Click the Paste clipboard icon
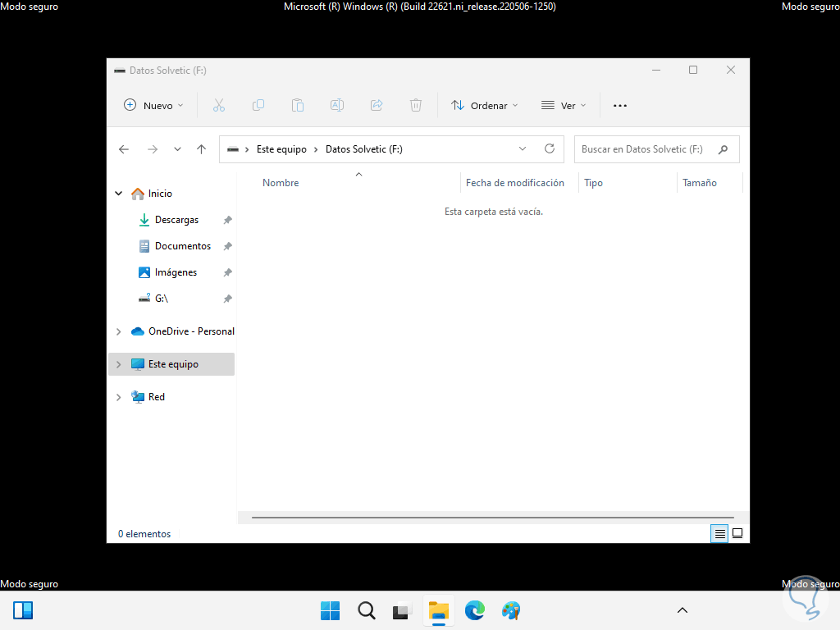The height and width of the screenshot is (630, 840). pos(297,106)
